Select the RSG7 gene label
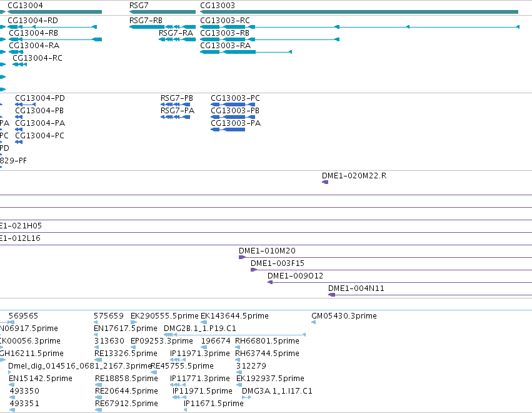532x413 pixels. tap(139, 6)
